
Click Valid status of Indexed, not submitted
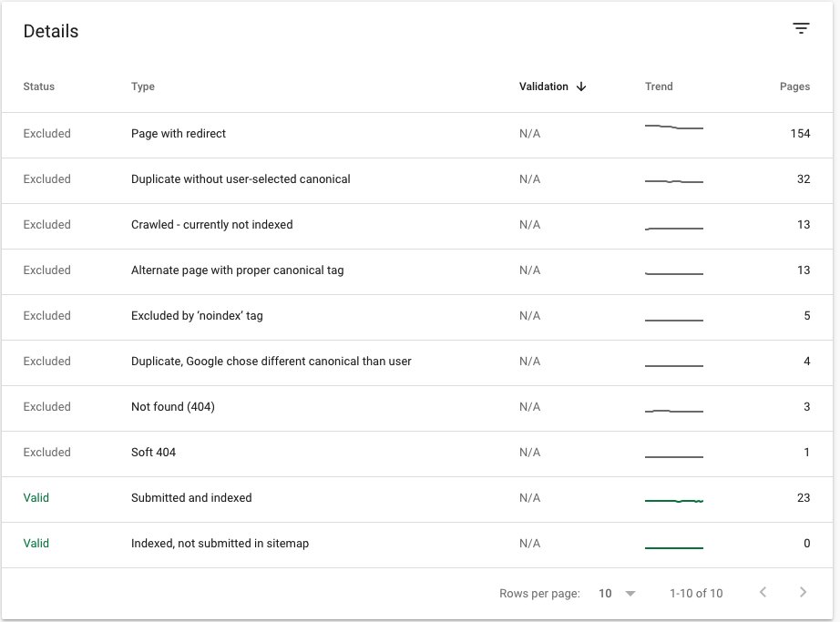pyautogui.click(x=36, y=543)
